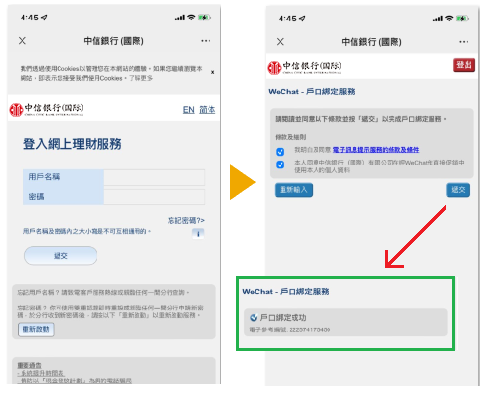Open the 了解更多 cookies link

(141, 78)
